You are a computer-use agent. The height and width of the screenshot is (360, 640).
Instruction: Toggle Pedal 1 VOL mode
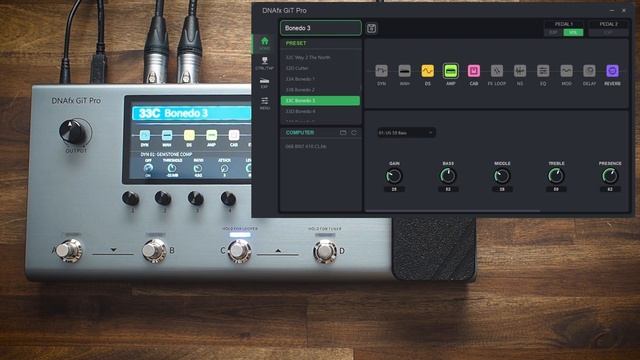573,32
